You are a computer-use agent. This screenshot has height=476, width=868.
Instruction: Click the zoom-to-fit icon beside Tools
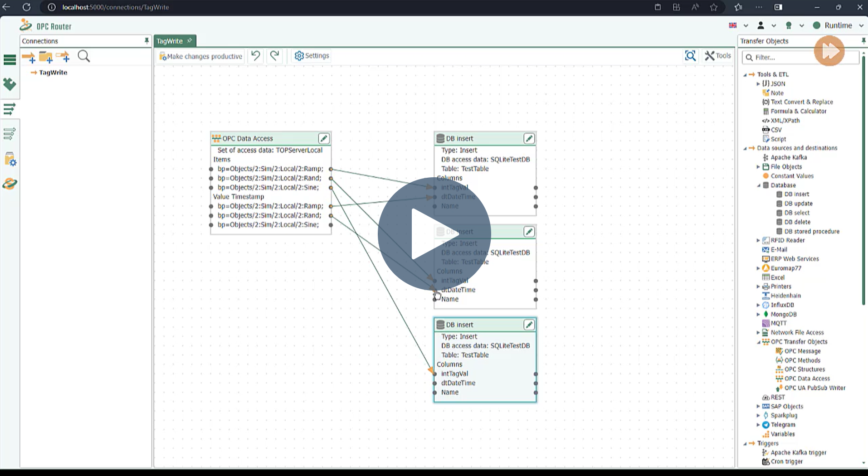pyautogui.click(x=690, y=56)
